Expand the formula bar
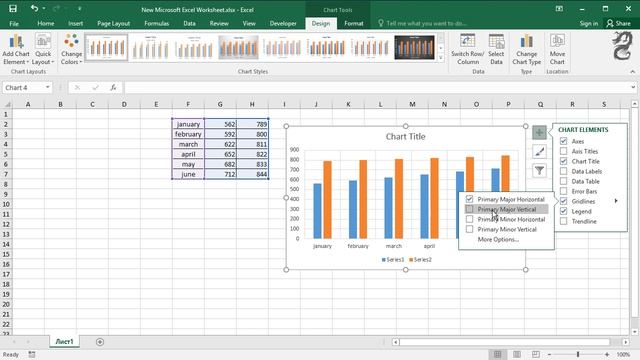The image size is (640, 360). coord(633,87)
